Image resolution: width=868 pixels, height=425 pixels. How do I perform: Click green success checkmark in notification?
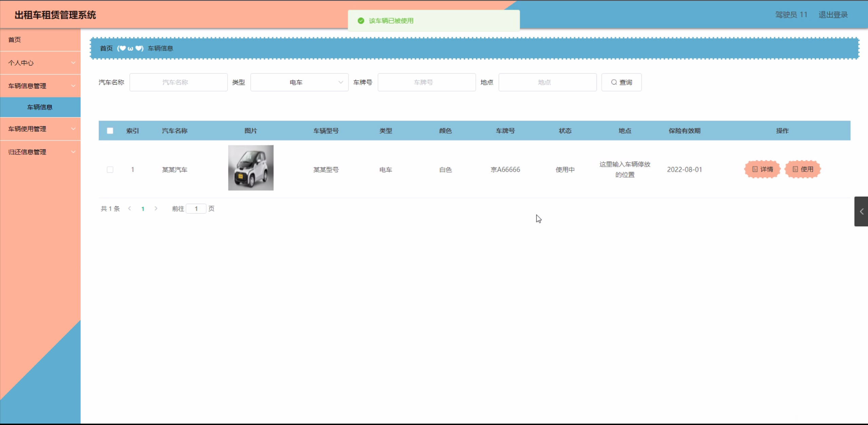click(x=361, y=21)
